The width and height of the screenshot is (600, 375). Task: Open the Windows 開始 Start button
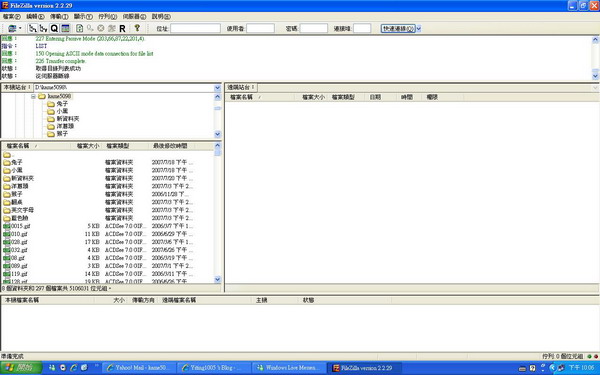tap(21, 368)
